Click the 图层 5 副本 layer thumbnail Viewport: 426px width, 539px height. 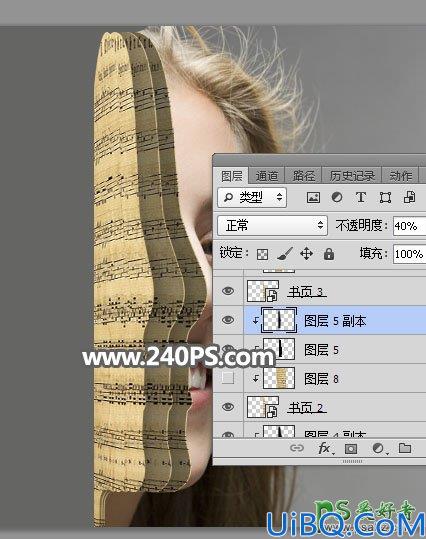tap(279, 320)
